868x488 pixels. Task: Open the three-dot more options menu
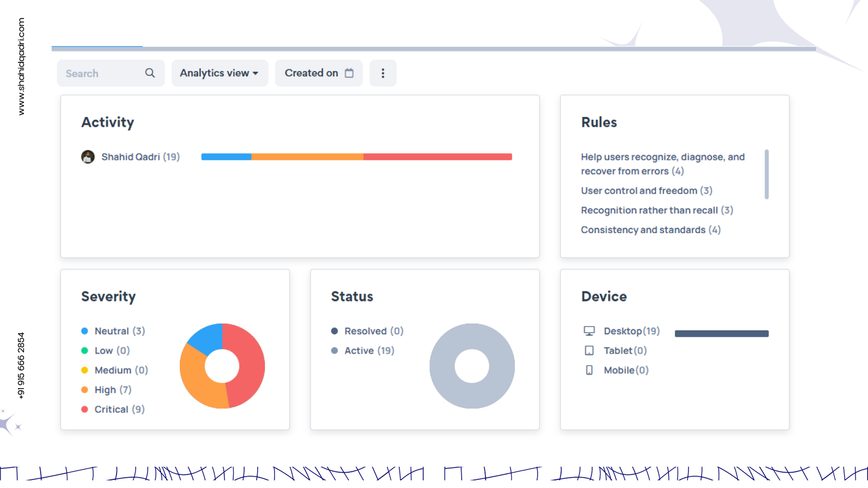[x=382, y=73]
